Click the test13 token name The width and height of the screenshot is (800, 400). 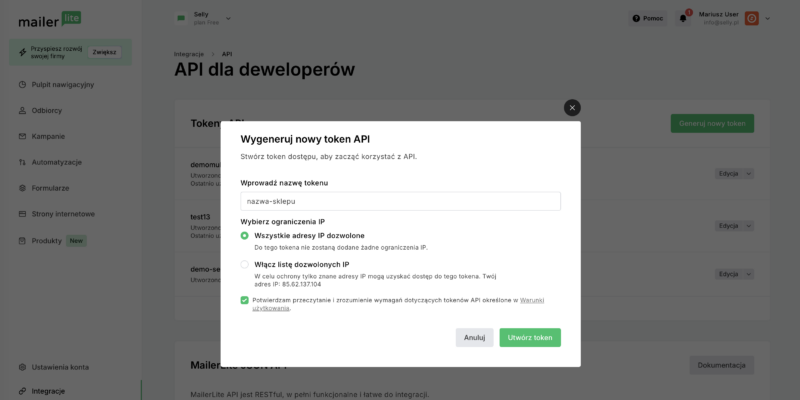200,217
